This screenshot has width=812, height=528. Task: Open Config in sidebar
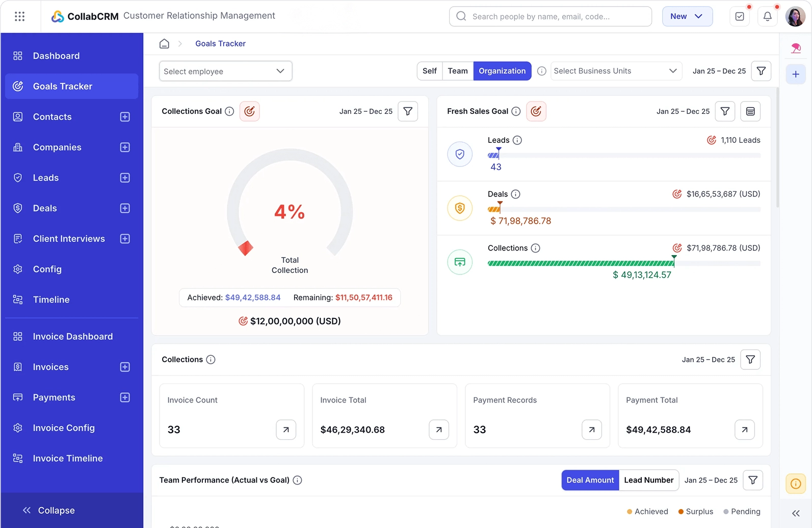click(x=71, y=269)
